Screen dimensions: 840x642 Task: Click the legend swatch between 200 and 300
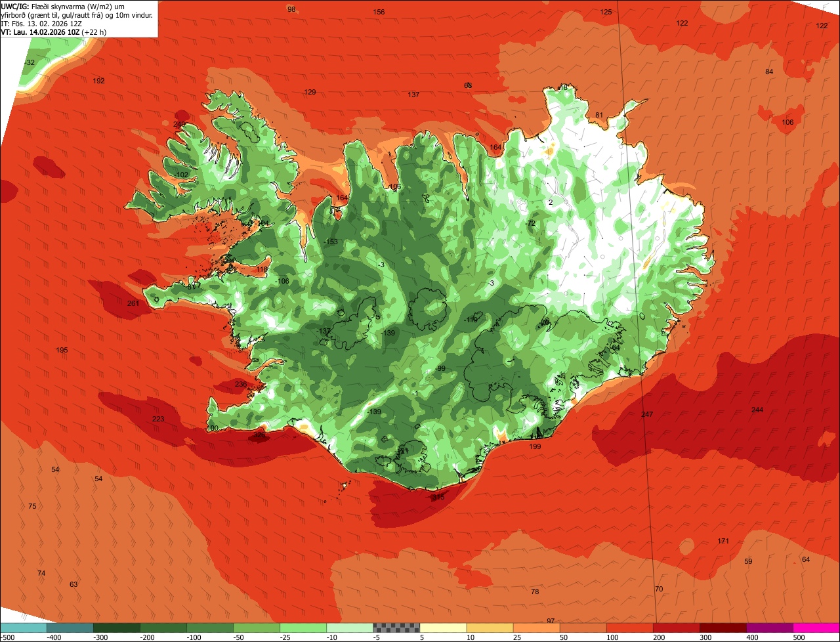coord(676,628)
